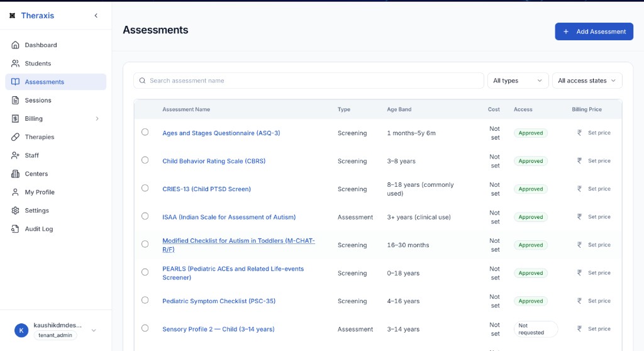Screen dimensions: 644x351
Task: Click the tenant_admin role badge
Action: [x=55, y=335]
